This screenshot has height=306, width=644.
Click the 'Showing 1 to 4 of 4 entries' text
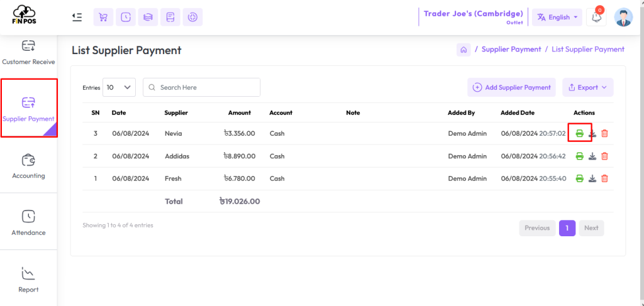coord(118,225)
